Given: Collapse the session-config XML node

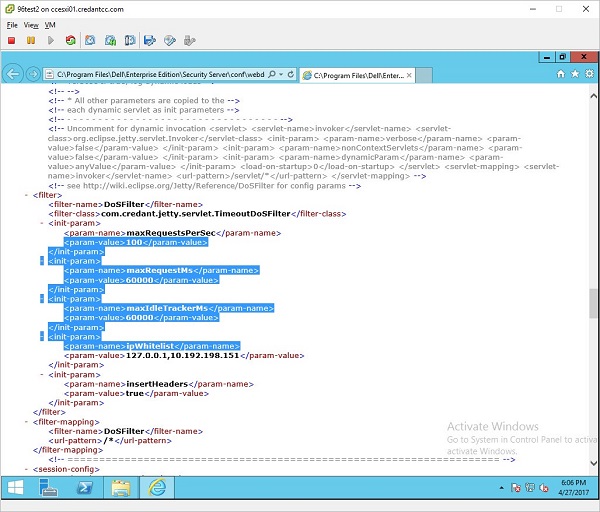Looking at the screenshot, I should [x=27, y=468].
